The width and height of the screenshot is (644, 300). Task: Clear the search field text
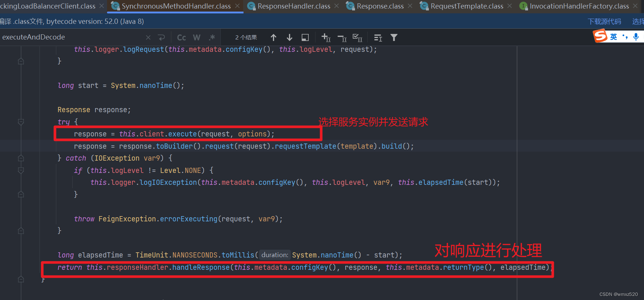148,37
